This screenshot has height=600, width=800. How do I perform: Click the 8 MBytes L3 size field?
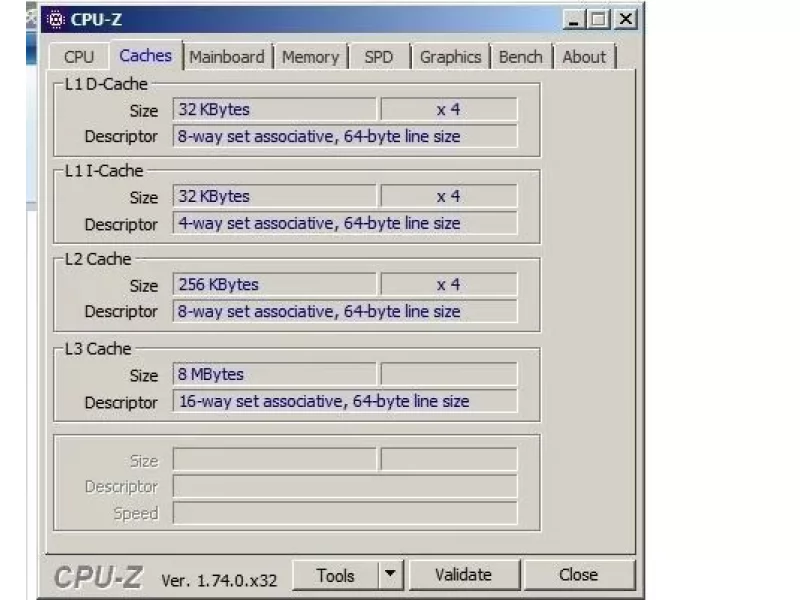[274, 374]
